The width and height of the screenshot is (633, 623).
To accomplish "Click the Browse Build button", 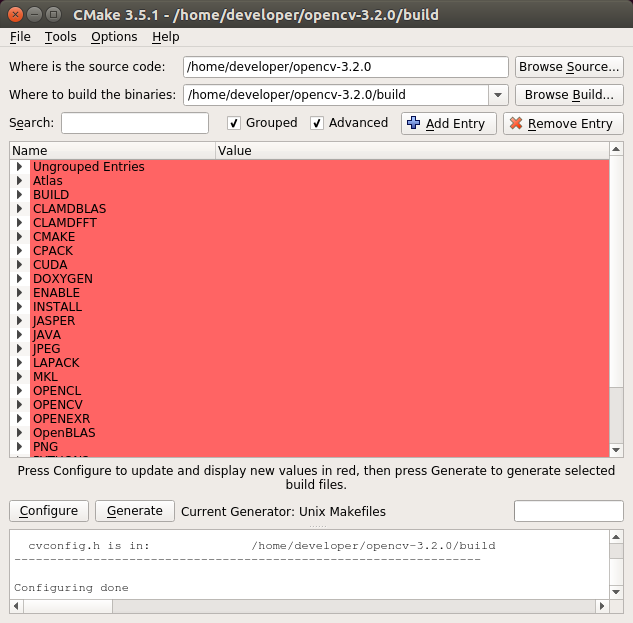I will click(569, 95).
